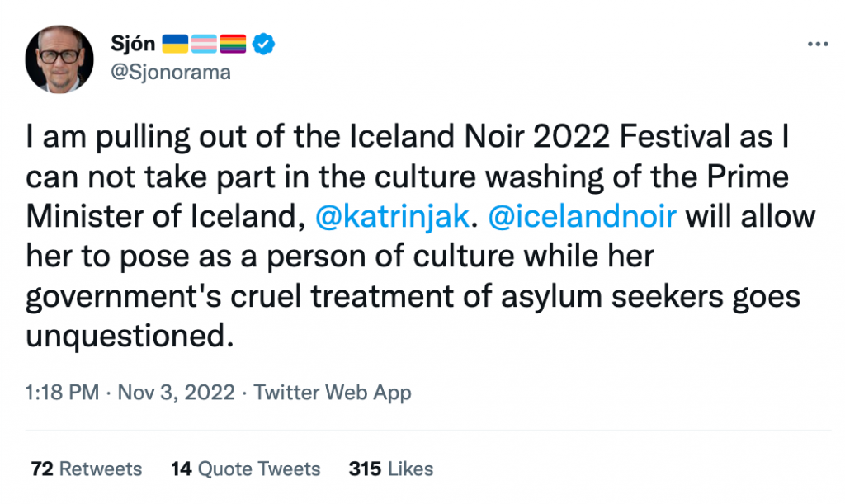
Task: Click the rainbow pride flag emoji
Action: click(233, 45)
